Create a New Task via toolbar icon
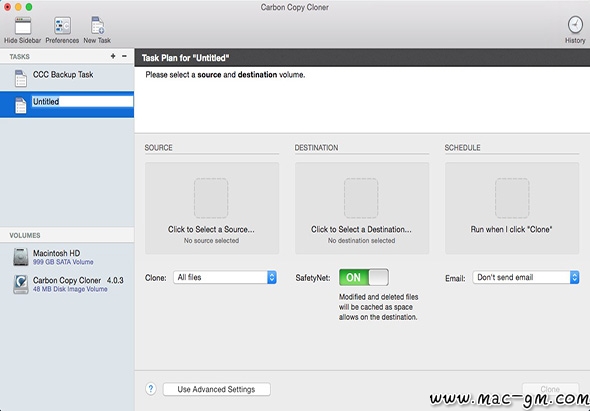The height and width of the screenshot is (411, 590). (97, 26)
